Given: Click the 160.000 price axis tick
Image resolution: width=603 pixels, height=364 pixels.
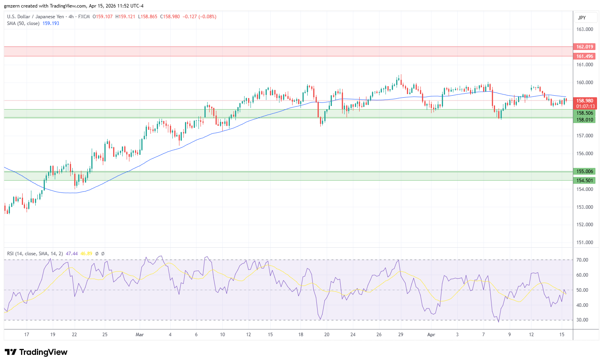Looking at the screenshot, I should 585,83.
